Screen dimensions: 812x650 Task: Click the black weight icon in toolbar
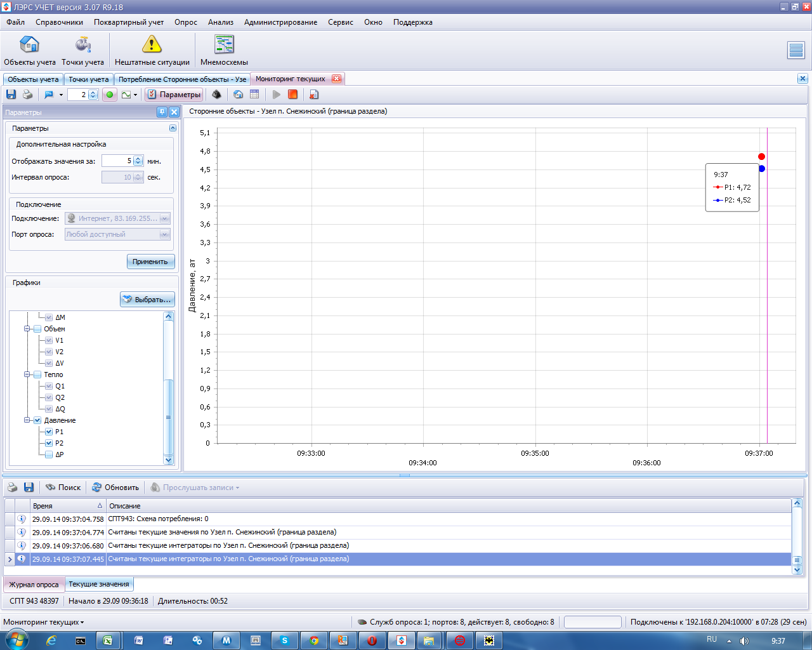point(217,95)
